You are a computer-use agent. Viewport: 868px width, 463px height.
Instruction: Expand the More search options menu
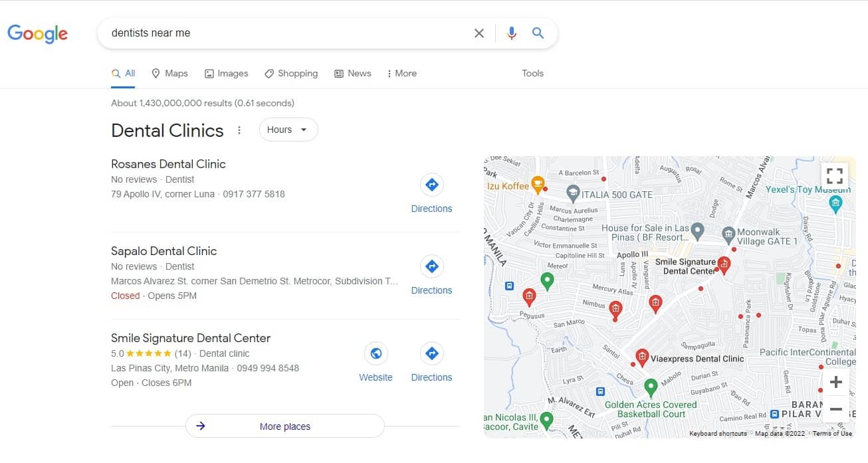click(x=401, y=74)
